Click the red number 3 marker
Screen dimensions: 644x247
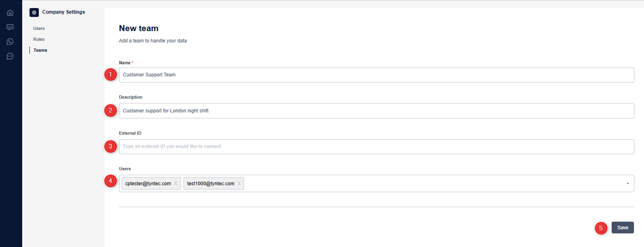(x=110, y=146)
